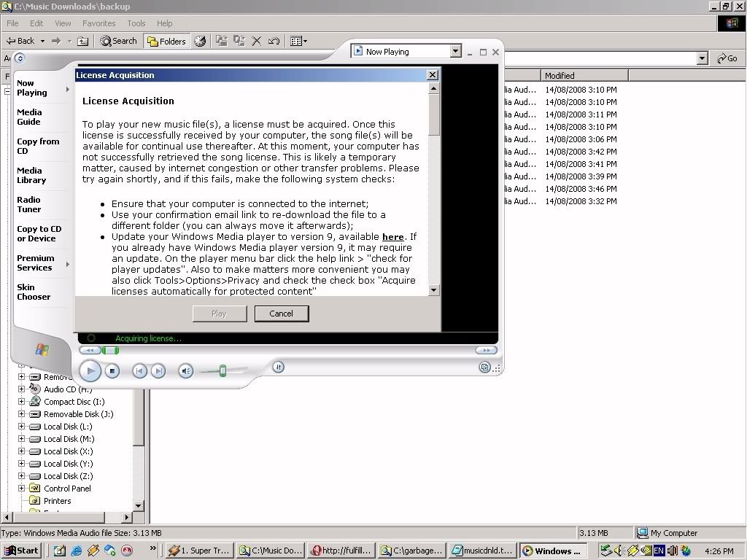Expand the Control Panel tree node
This screenshot has height=560, width=747.
pos(21,488)
